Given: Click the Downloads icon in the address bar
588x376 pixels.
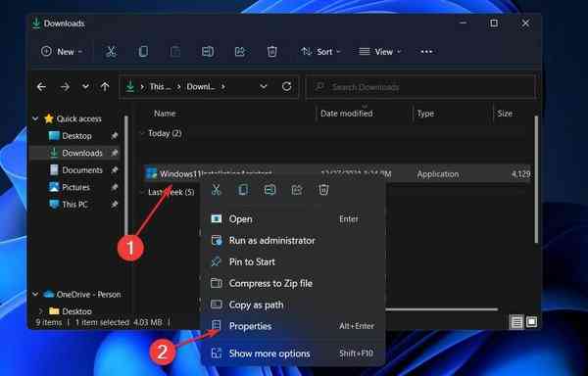Looking at the screenshot, I should point(130,87).
